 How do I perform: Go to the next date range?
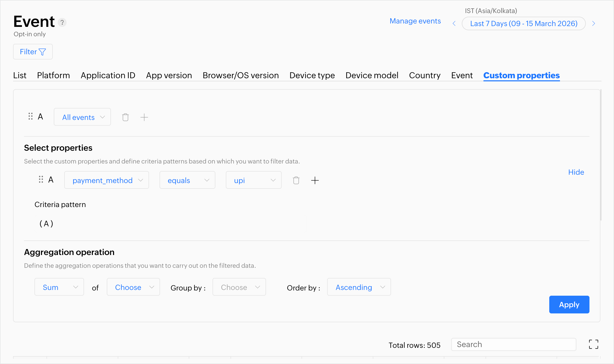[x=594, y=23]
